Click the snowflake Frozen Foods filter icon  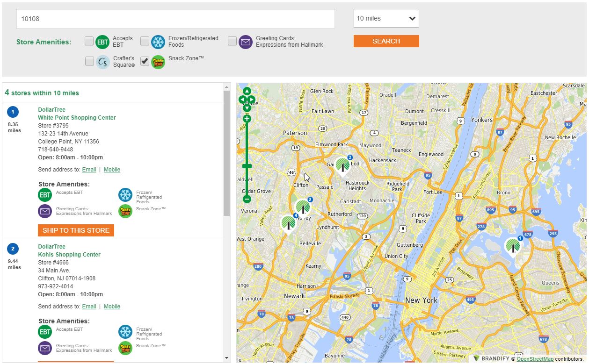(x=158, y=42)
